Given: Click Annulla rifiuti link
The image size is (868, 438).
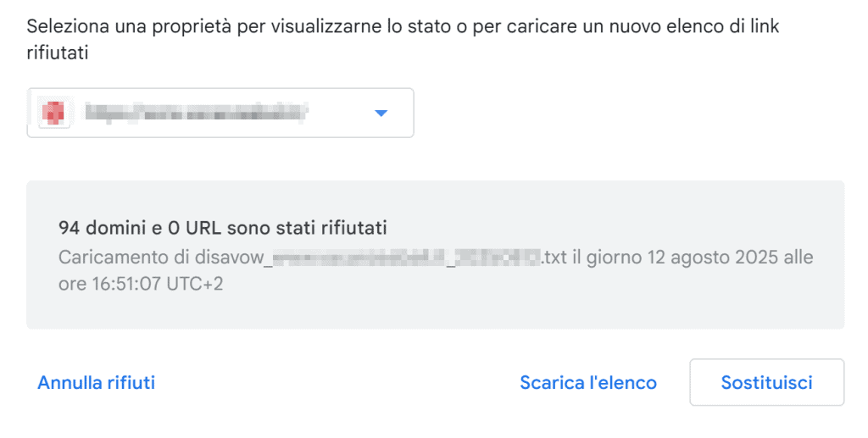Looking at the screenshot, I should point(96,383).
